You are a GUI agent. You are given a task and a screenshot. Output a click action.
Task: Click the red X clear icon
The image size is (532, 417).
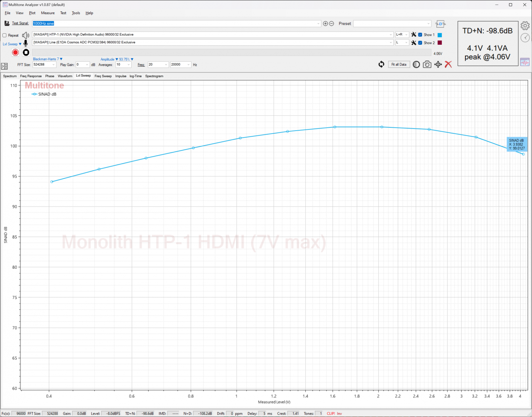click(x=448, y=64)
